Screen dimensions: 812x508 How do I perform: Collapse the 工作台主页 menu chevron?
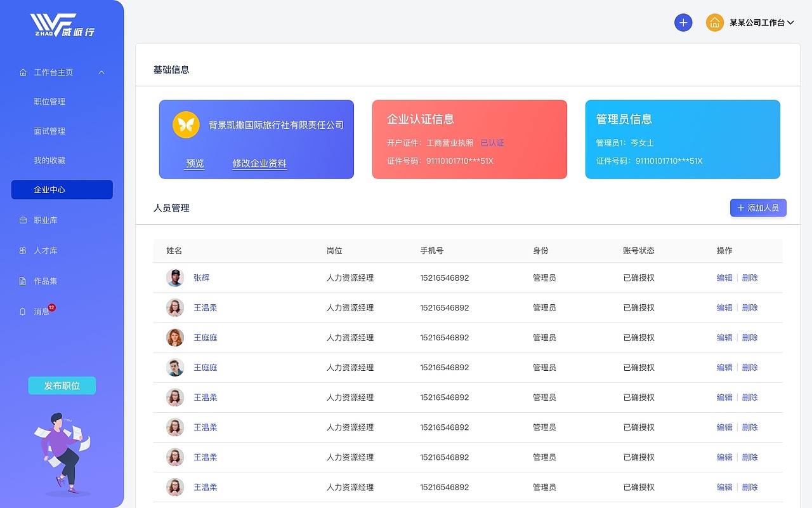click(101, 72)
